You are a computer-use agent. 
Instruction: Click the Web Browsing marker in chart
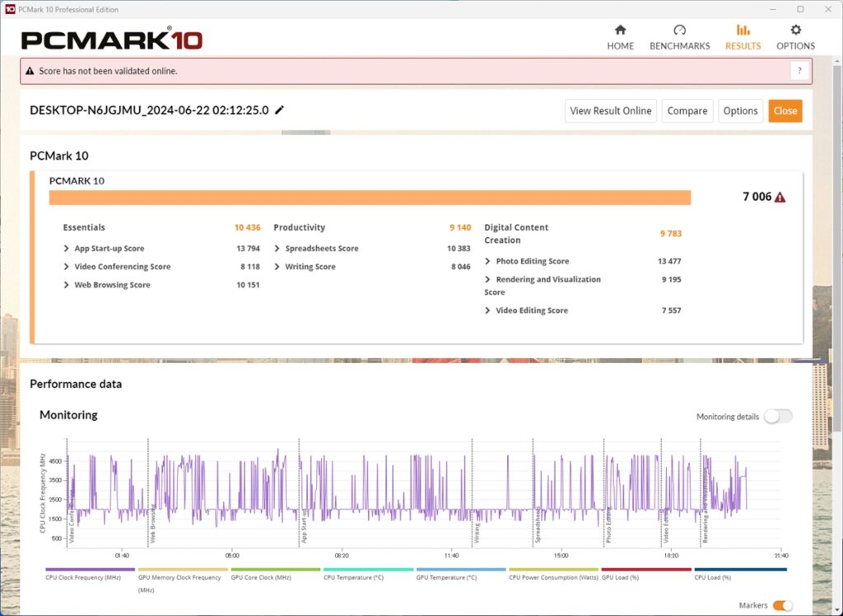coord(152,523)
